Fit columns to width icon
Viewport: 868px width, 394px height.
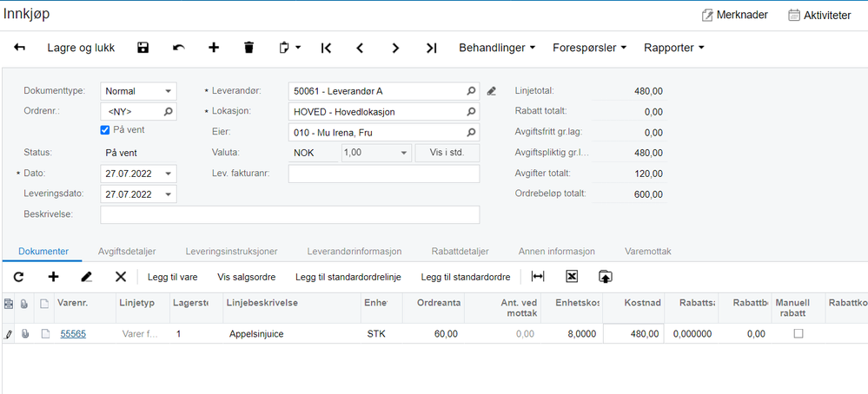pos(538,276)
